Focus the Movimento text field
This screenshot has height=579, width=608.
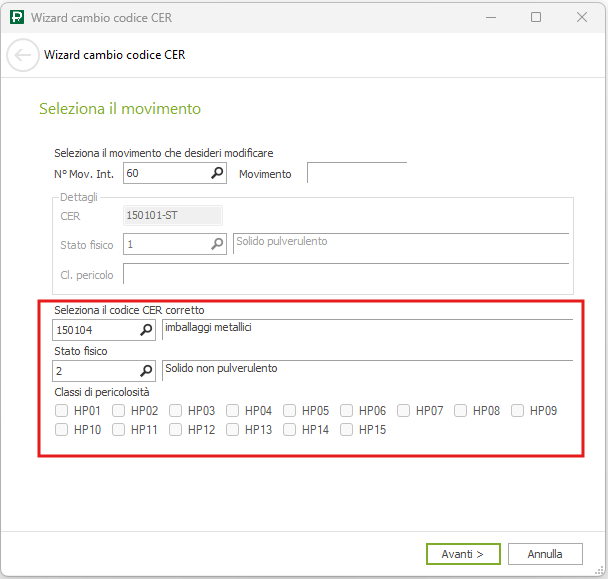coord(356,174)
